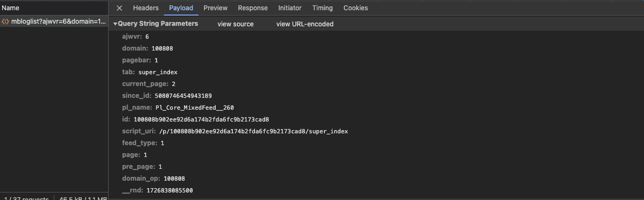Open the Timing tab

coord(322,8)
